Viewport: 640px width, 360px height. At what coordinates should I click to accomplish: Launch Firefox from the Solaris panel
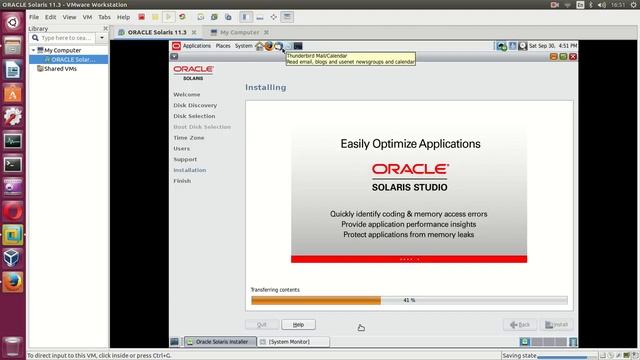pyautogui.click(x=269, y=46)
